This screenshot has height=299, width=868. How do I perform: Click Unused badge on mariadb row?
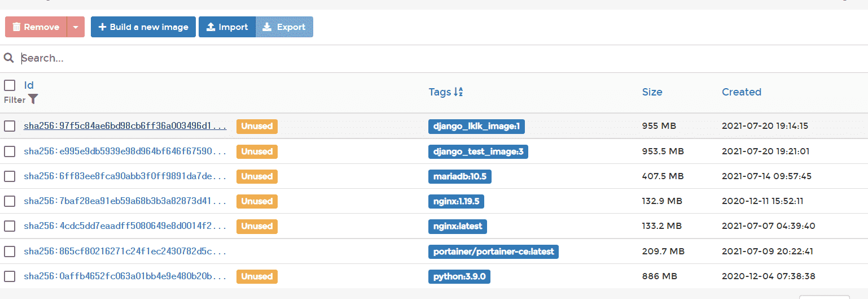click(257, 176)
